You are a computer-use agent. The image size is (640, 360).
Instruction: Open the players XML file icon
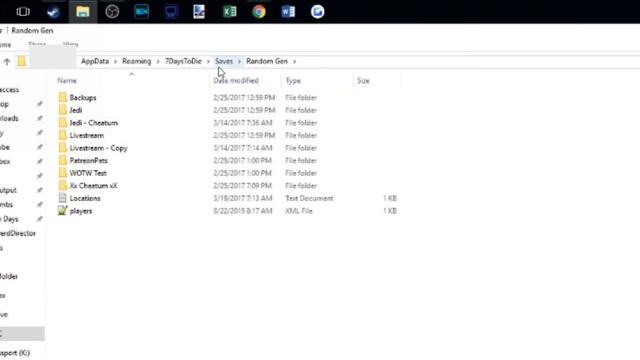click(62, 211)
